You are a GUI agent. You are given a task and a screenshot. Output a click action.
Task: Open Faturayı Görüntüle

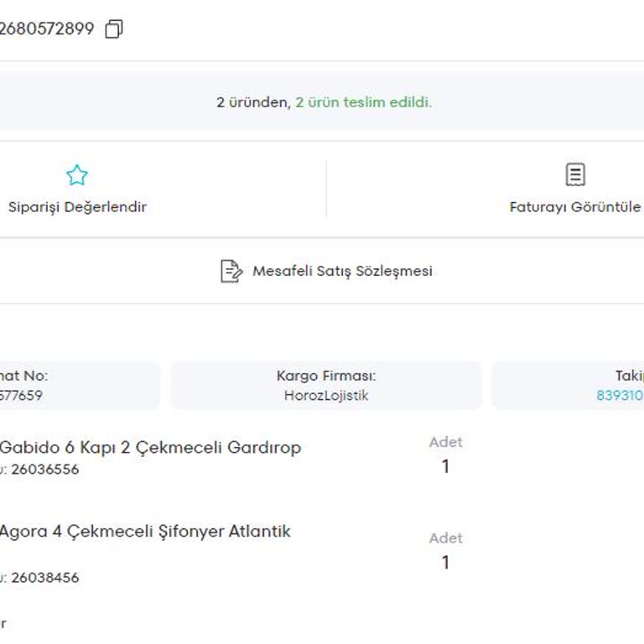pyautogui.click(x=575, y=207)
